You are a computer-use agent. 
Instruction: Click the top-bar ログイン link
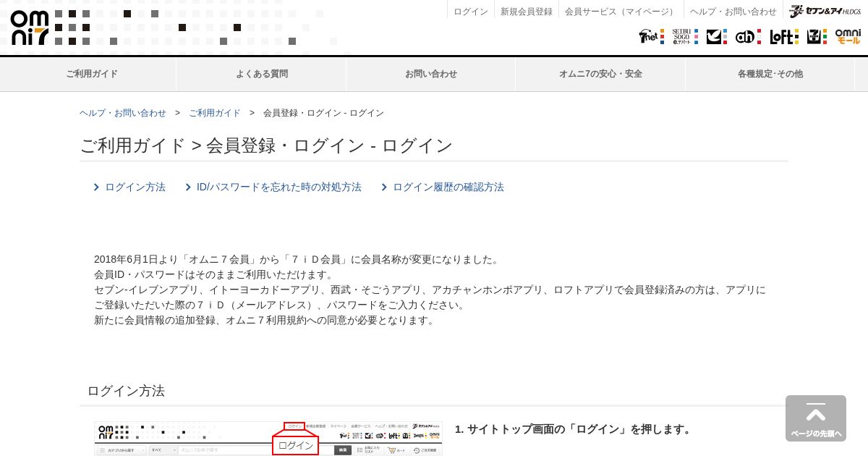click(x=471, y=12)
